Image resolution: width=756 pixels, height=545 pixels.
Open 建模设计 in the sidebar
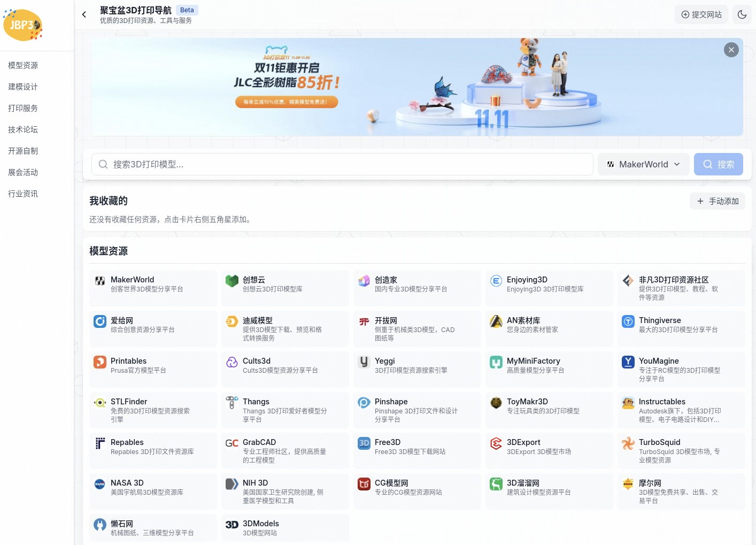click(23, 87)
